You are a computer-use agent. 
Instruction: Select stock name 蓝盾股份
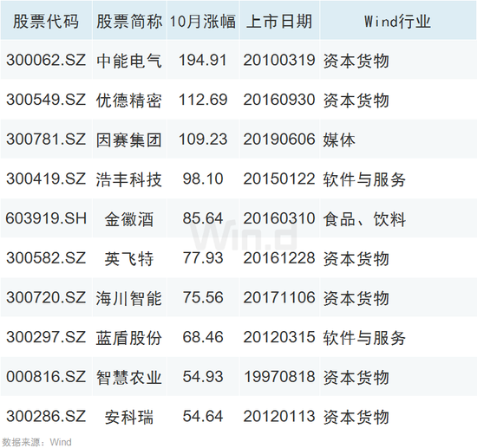pyautogui.click(x=129, y=338)
